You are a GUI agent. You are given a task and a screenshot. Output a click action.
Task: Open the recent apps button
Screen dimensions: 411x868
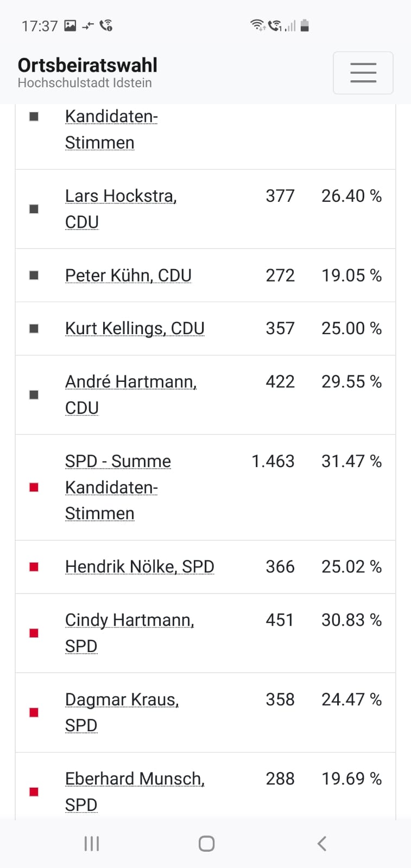coord(92,843)
